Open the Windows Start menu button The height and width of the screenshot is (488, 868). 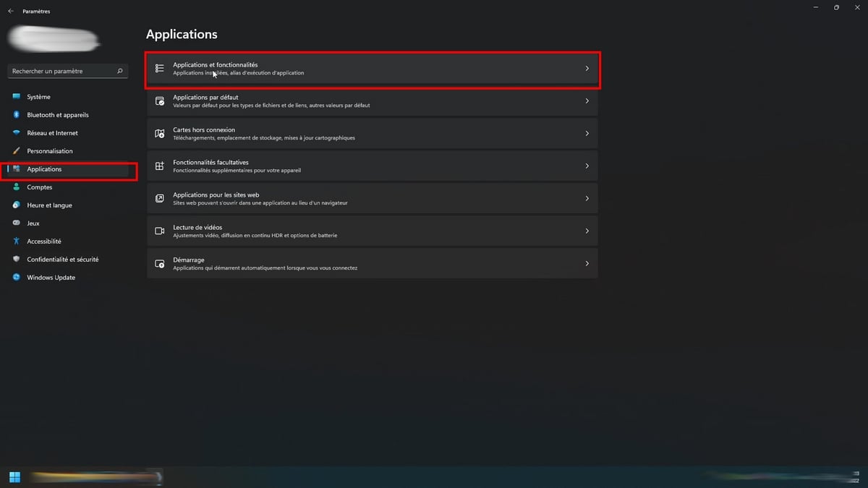click(14, 476)
